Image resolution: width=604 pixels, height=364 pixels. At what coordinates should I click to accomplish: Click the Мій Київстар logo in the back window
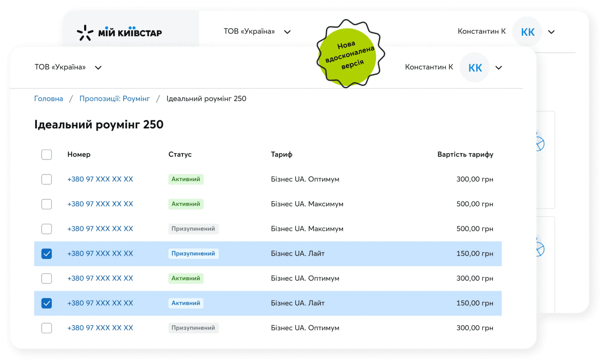click(119, 33)
